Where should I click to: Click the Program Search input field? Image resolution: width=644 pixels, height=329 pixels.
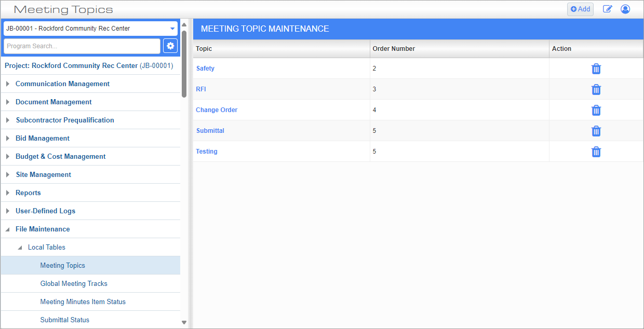(x=82, y=46)
